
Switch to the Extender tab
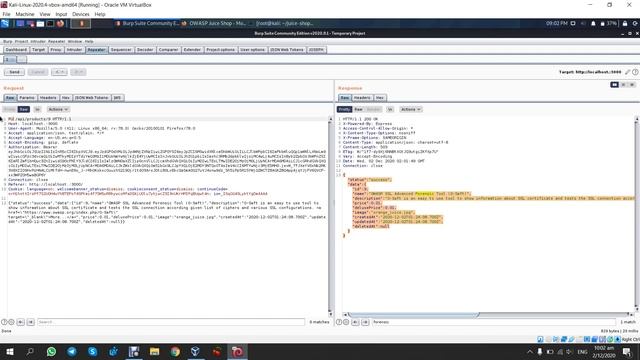click(x=192, y=50)
